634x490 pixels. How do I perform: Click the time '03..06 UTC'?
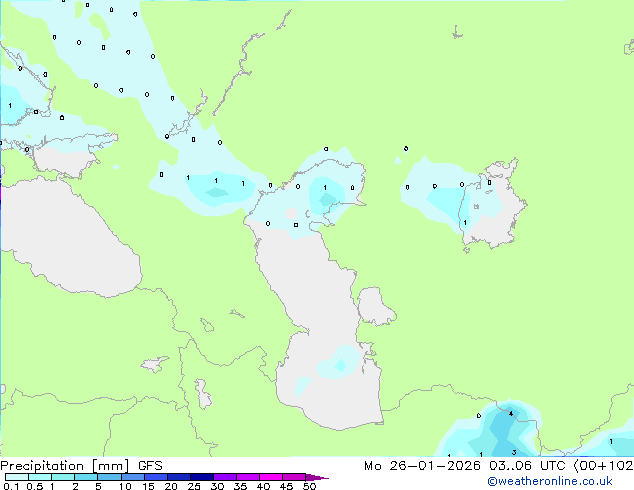[x=527, y=466]
